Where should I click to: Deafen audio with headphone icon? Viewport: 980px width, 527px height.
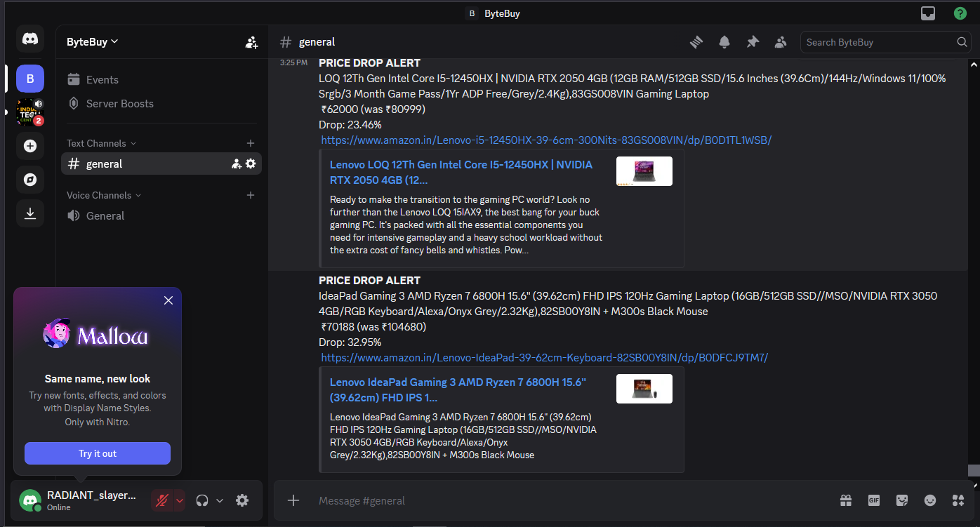pyautogui.click(x=202, y=500)
